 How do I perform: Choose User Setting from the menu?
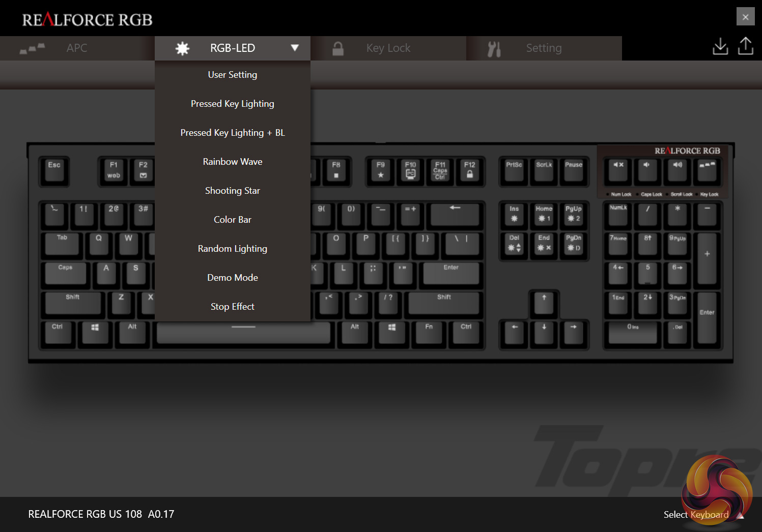pyautogui.click(x=233, y=75)
